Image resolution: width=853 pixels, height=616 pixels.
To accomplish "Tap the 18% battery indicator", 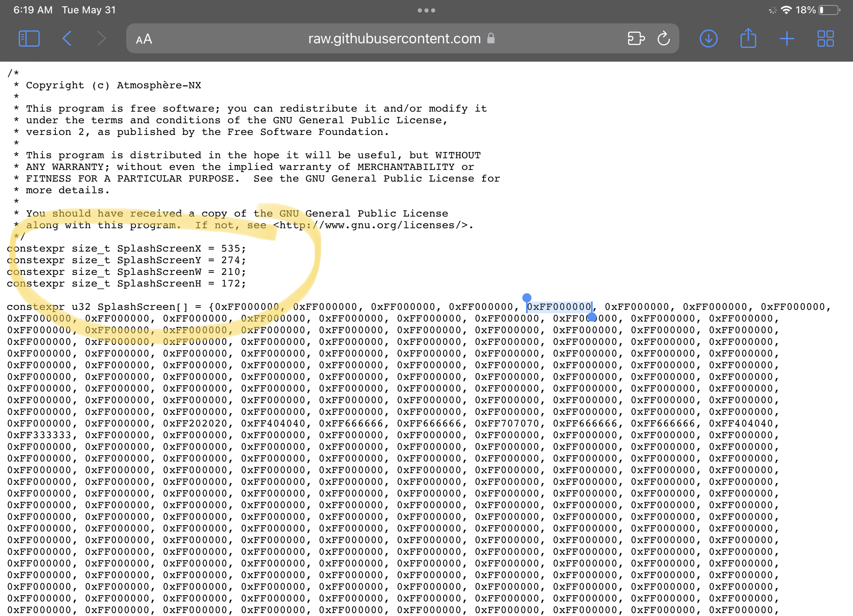I will click(x=818, y=10).
